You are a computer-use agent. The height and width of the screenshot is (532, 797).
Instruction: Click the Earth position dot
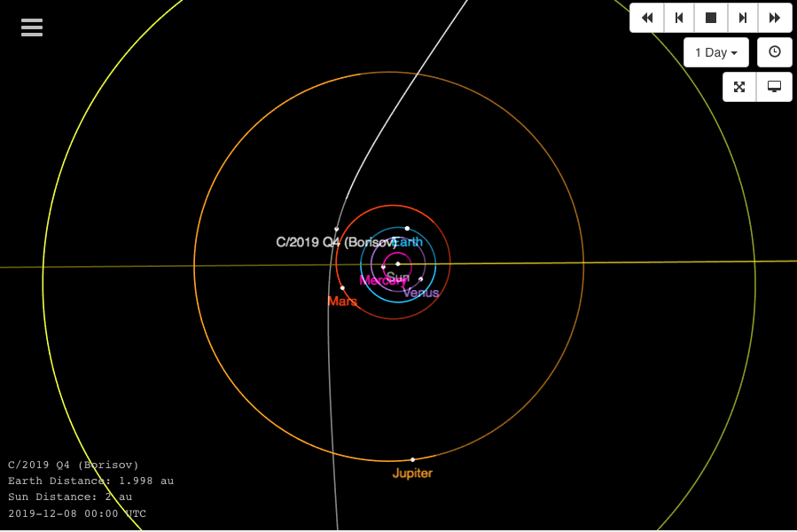tap(407, 229)
